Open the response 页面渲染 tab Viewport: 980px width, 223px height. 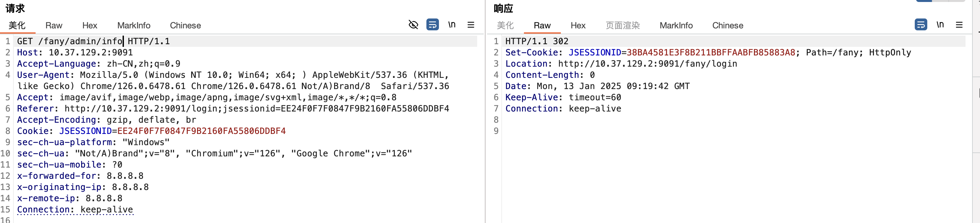click(x=622, y=25)
